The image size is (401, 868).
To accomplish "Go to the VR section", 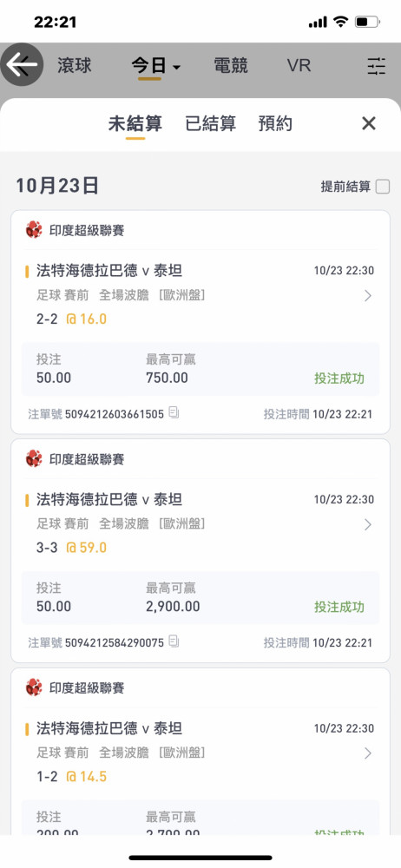I will coord(299,66).
